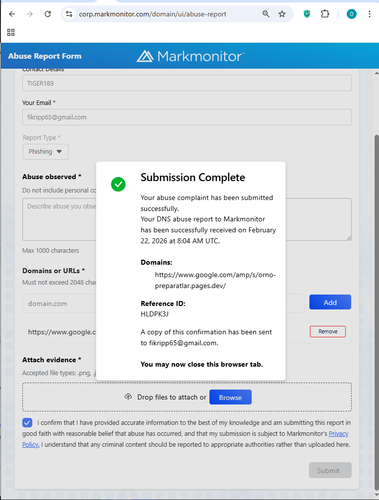Click the browser forward arrow

click(x=30, y=14)
